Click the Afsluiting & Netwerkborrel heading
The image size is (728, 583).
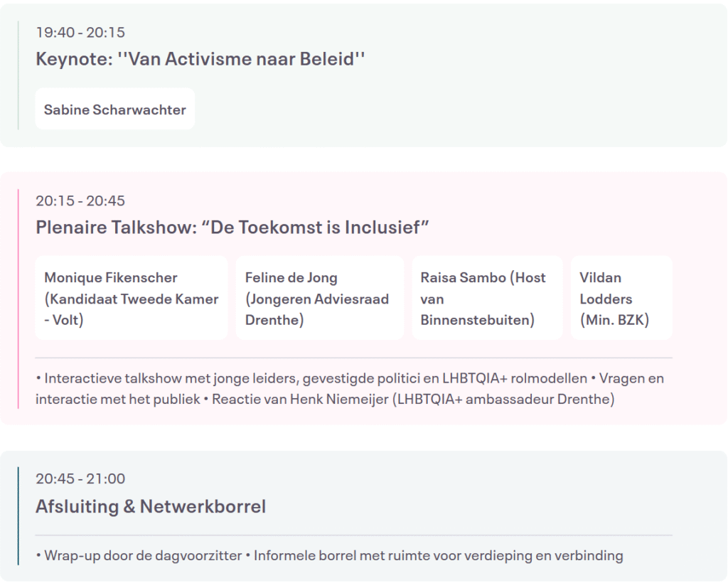click(151, 506)
